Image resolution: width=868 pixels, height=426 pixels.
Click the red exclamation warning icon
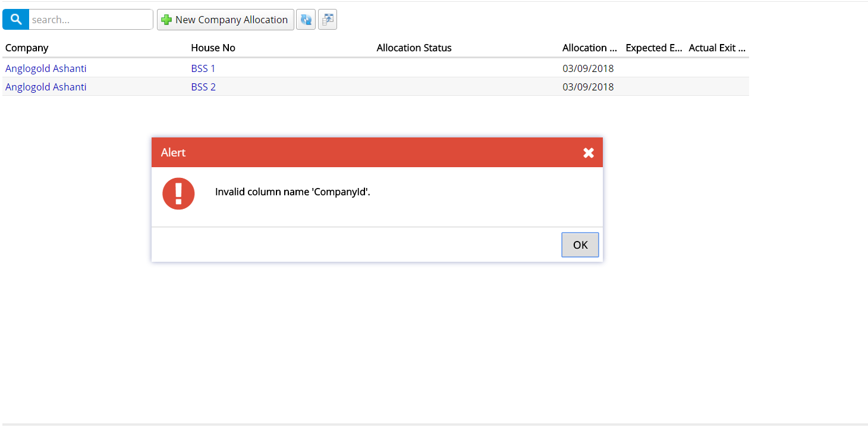tap(178, 193)
